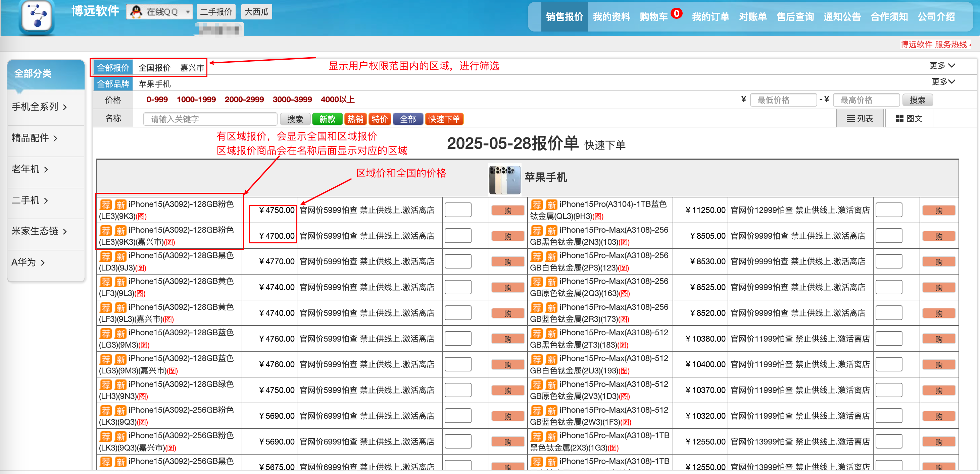Click the 苹果手机 category thumbnail image
980x474 pixels.
pos(504,179)
